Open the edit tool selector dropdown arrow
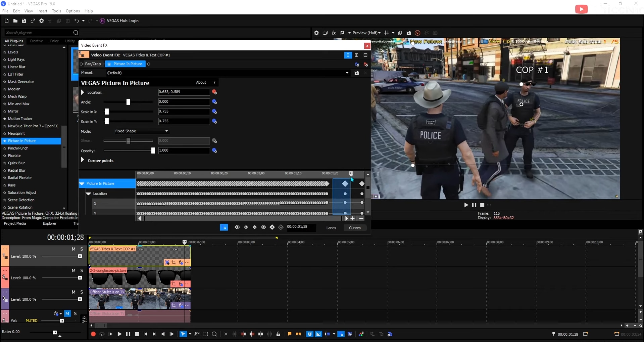The width and height of the screenshot is (644, 342). tap(190, 334)
